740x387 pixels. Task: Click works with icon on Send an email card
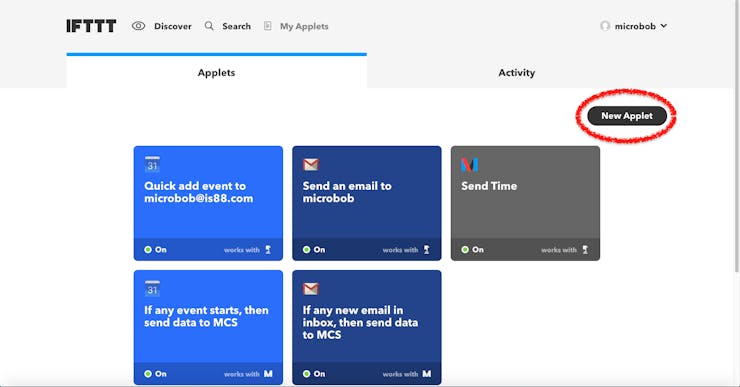coord(427,250)
